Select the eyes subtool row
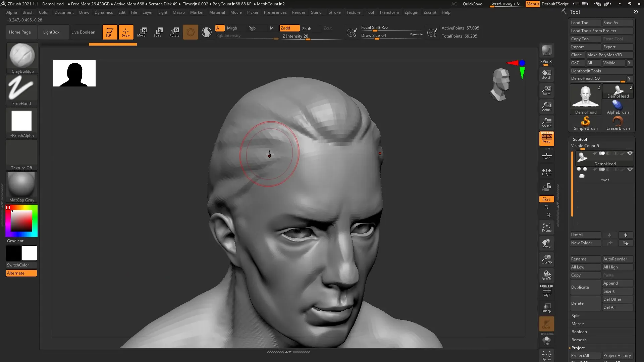 (605, 174)
